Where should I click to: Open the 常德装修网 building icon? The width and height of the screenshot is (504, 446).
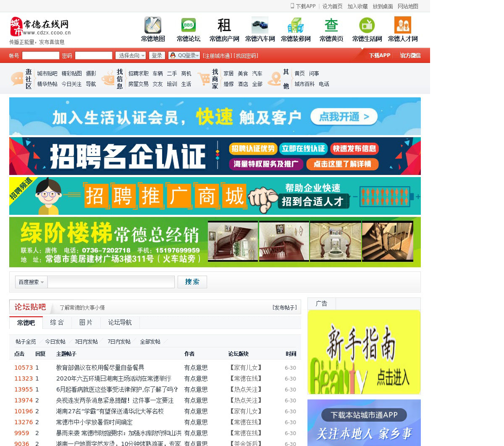[296, 25]
